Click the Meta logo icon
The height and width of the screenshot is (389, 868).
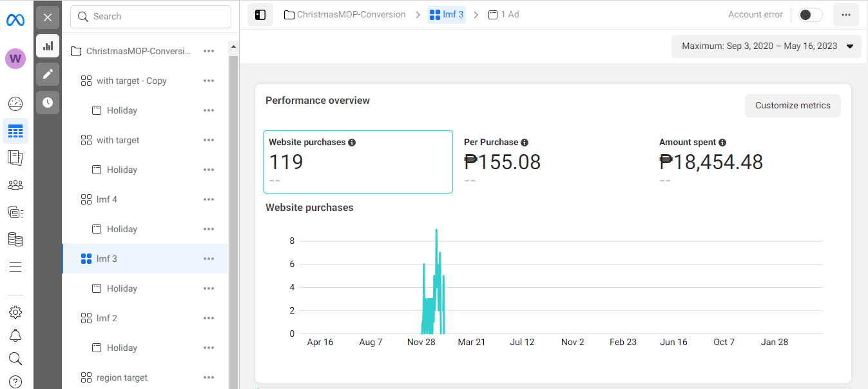tap(15, 20)
